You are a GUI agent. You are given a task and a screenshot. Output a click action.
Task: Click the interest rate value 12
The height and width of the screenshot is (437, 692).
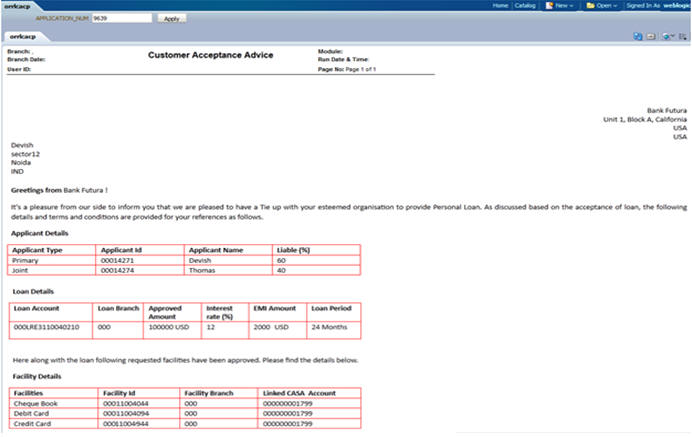pyautogui.click(x=211, y=327)
